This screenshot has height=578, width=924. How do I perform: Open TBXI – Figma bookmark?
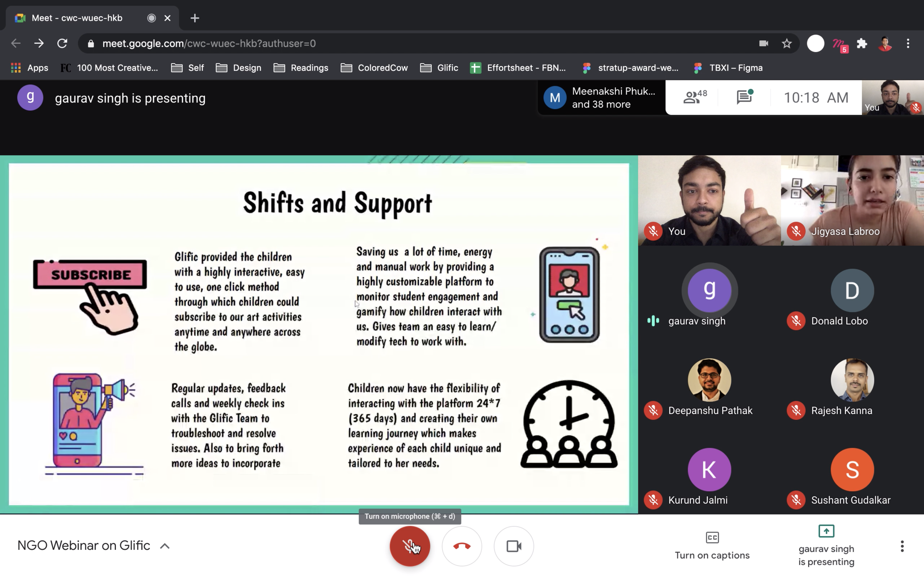click(x=728, y=68)
